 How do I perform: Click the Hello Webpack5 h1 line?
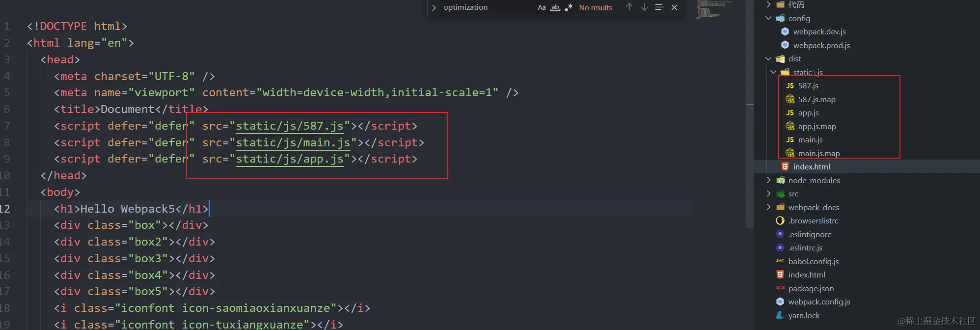click(x=132, y=209)
